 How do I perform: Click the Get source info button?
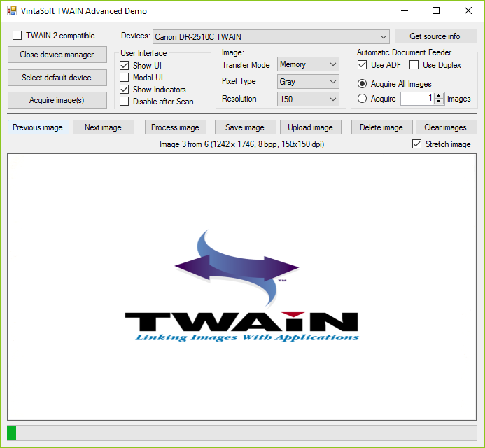coord(435,36)
